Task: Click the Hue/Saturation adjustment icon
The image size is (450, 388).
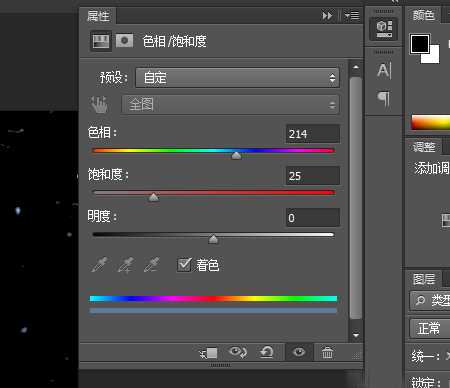Action: (x=101, y=41)
